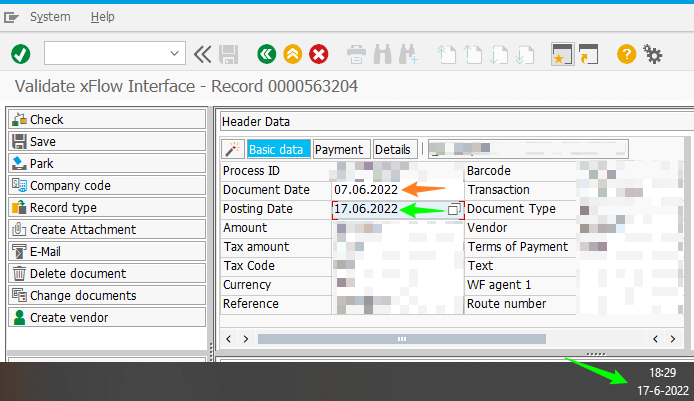Expand the command field dropdown
This screenshot has width=694, height=401.
175,54
